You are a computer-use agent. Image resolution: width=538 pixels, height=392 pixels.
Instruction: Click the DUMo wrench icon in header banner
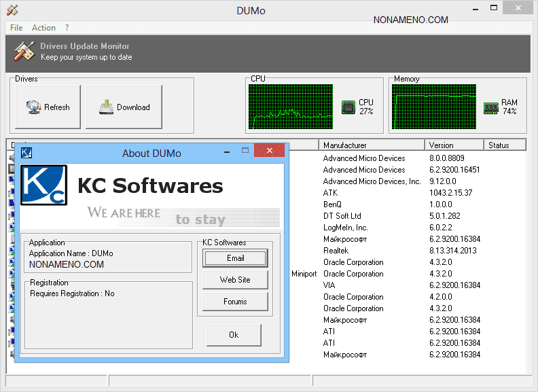pyautogui.click(x=25, y=52)
